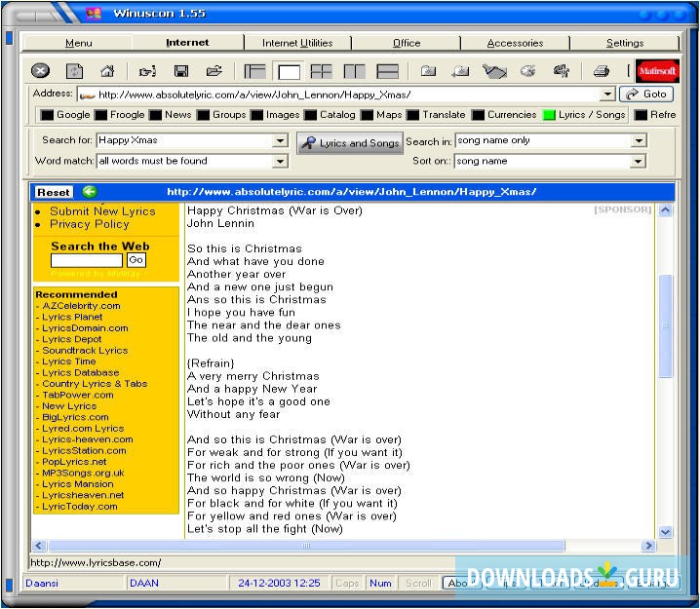Image resolution: width=700 pixels, height=609 pixels.
Task: Click the Refresh page icon
Action: [x=74, y=71]
